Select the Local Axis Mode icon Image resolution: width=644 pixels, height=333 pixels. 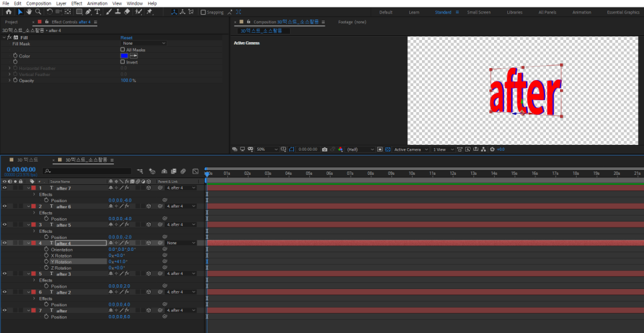[174, 12]
